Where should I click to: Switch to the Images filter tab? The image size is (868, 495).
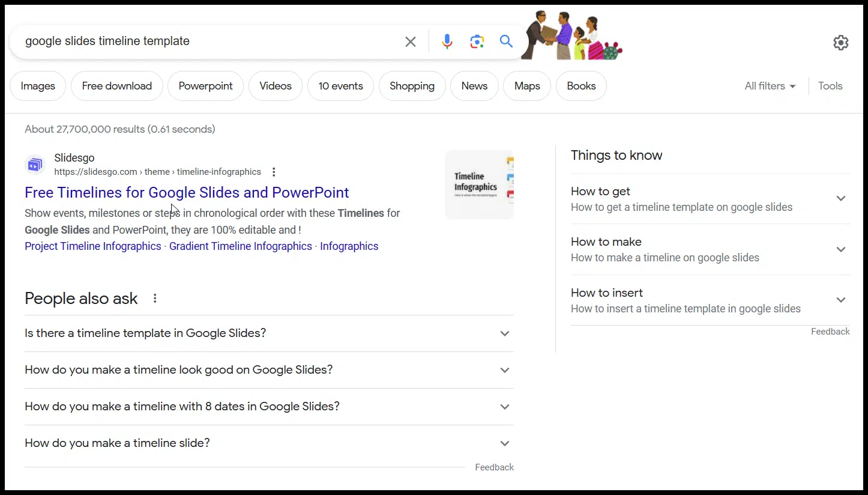[x=38, y=86]
